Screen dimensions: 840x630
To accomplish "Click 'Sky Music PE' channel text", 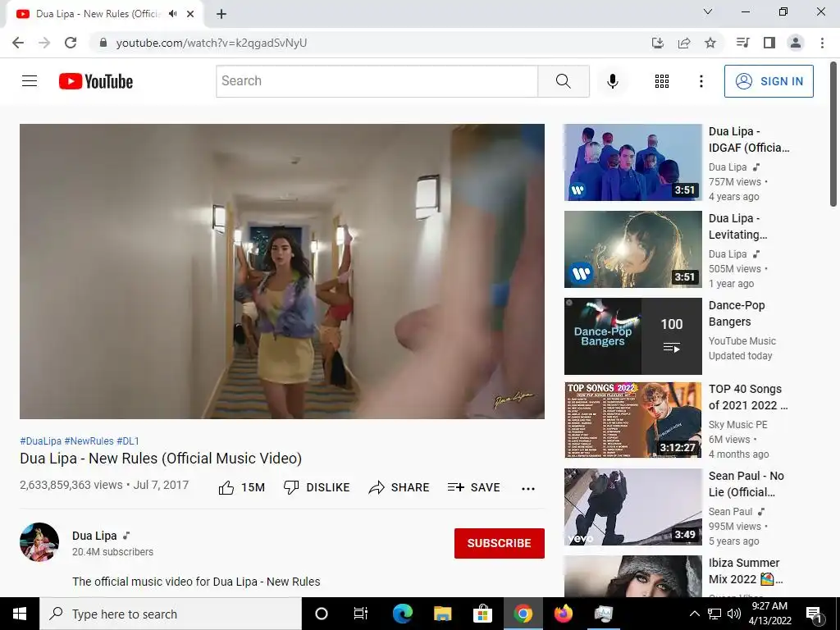I will click(x=737, y=425).
